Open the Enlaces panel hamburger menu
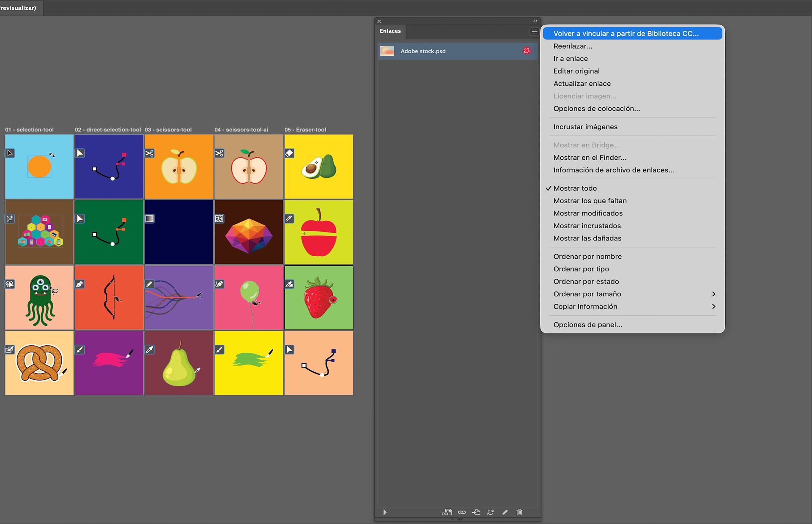This screenshot has height=524, width=812. click(534, 32)
